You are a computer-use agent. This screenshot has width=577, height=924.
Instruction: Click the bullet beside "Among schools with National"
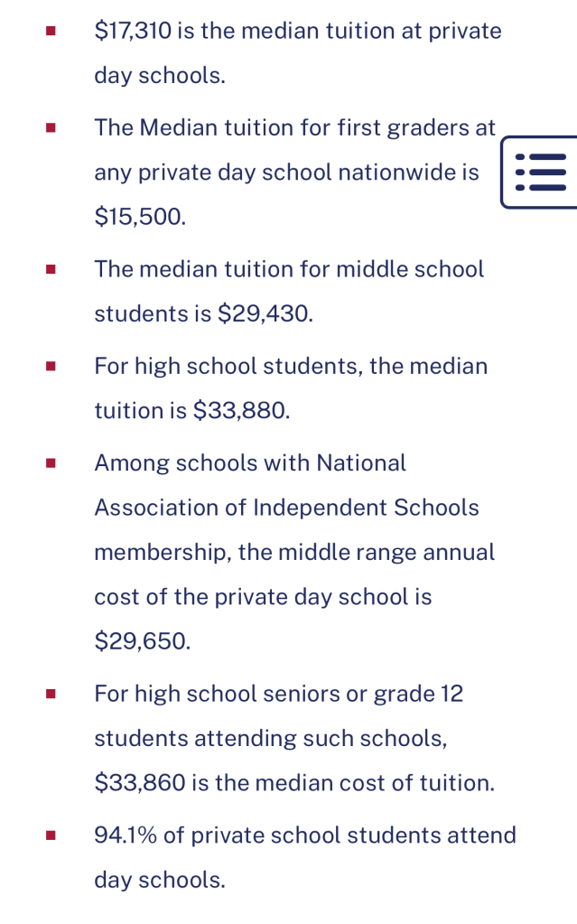tap(51, 463)
